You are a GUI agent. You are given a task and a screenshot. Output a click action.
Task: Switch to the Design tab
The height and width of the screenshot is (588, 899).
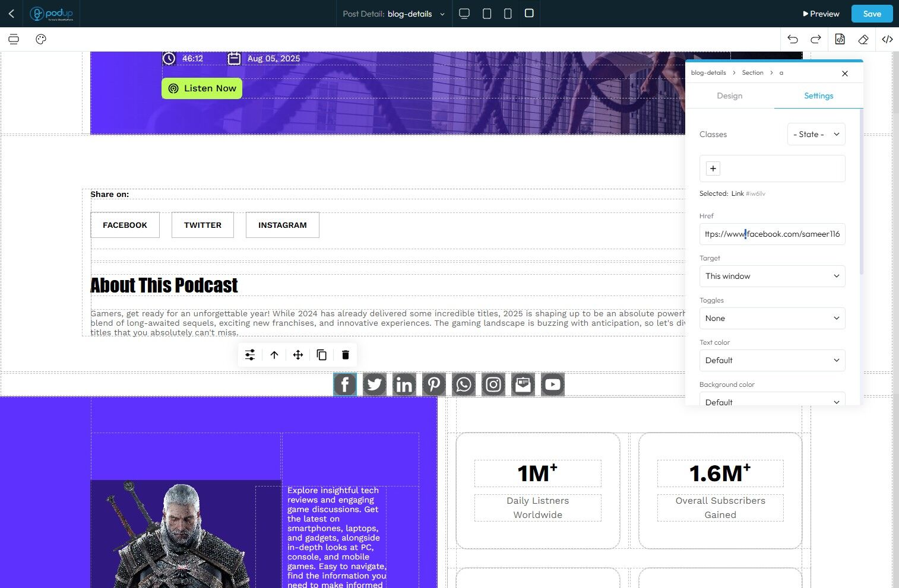730,96
